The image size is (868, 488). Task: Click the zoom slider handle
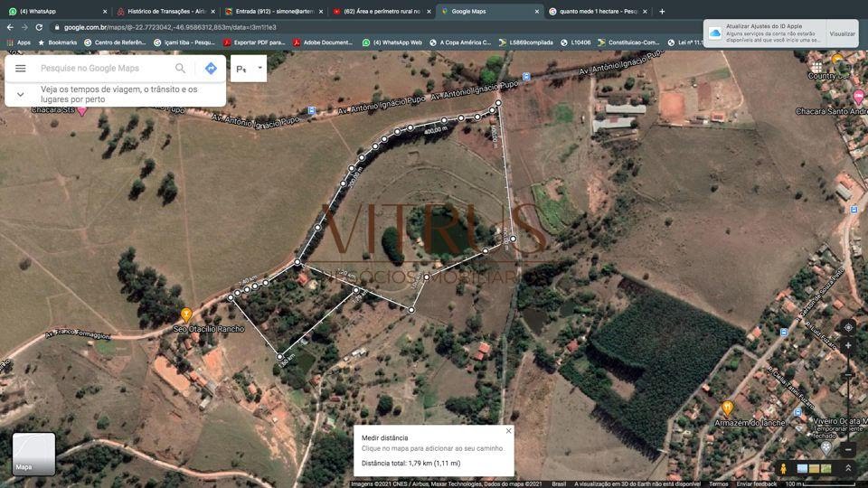(848, 375)
